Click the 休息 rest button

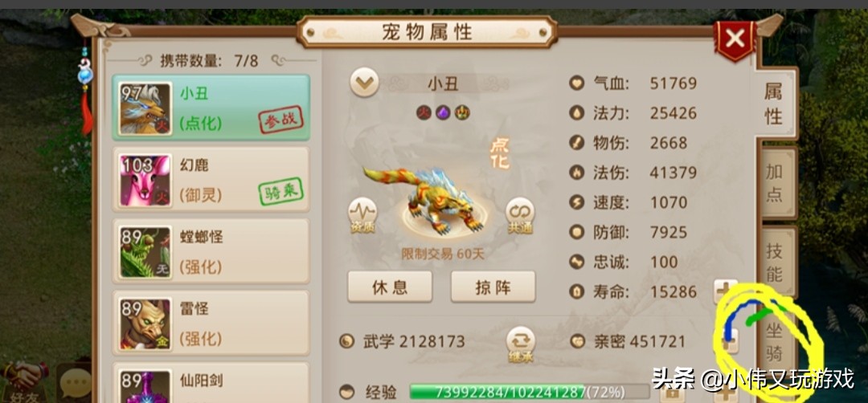pos(390,287)
